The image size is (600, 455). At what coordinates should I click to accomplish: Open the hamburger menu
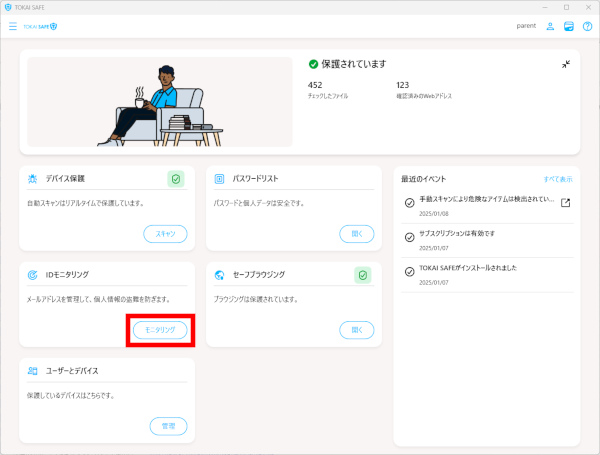(x=13, y=26)
